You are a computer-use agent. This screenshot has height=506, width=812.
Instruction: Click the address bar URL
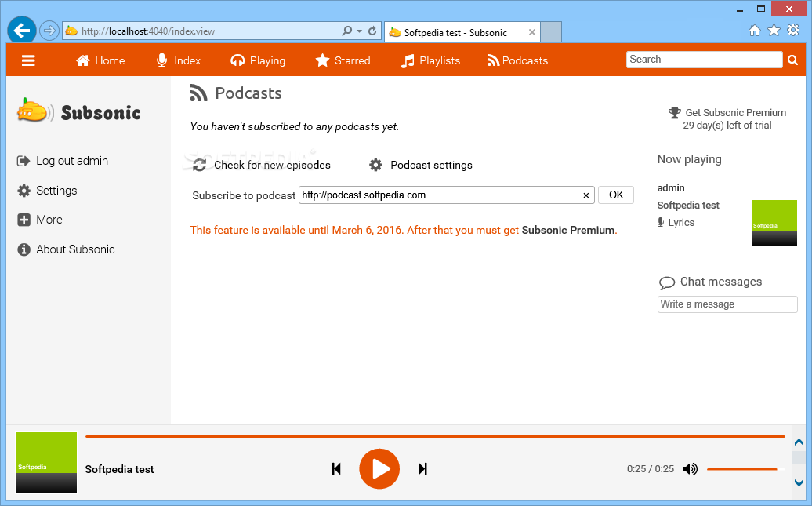point(147,31)
